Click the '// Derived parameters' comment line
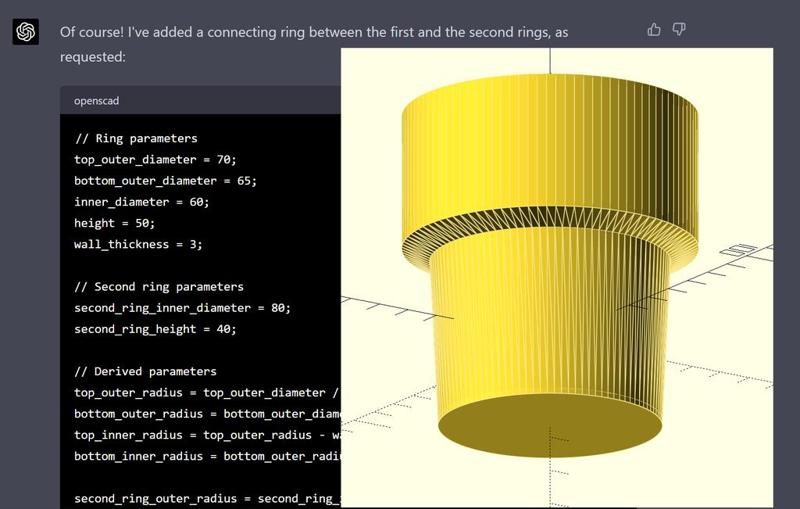Viewport: 800px width, 509px height. (x=145, y=372)
